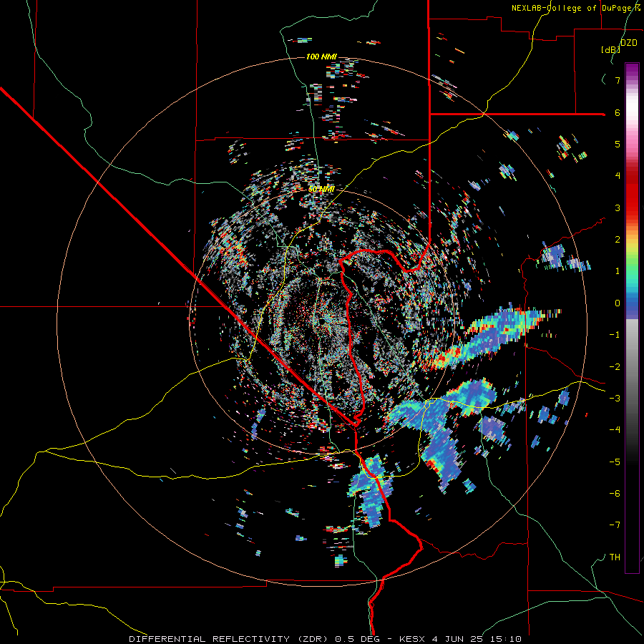This screenshot has height=644, width=644.
Task: Select the -7 value on the dB scale
Action: [615, 525]
